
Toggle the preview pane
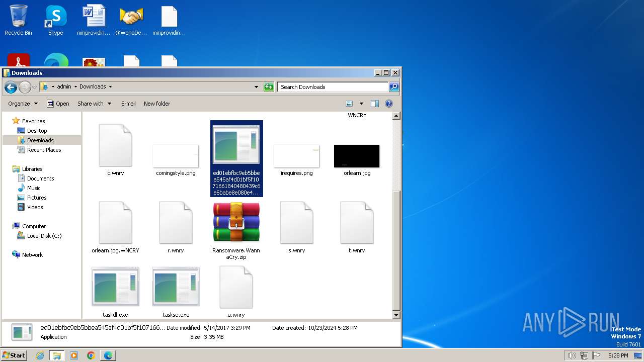pos(375,104)
